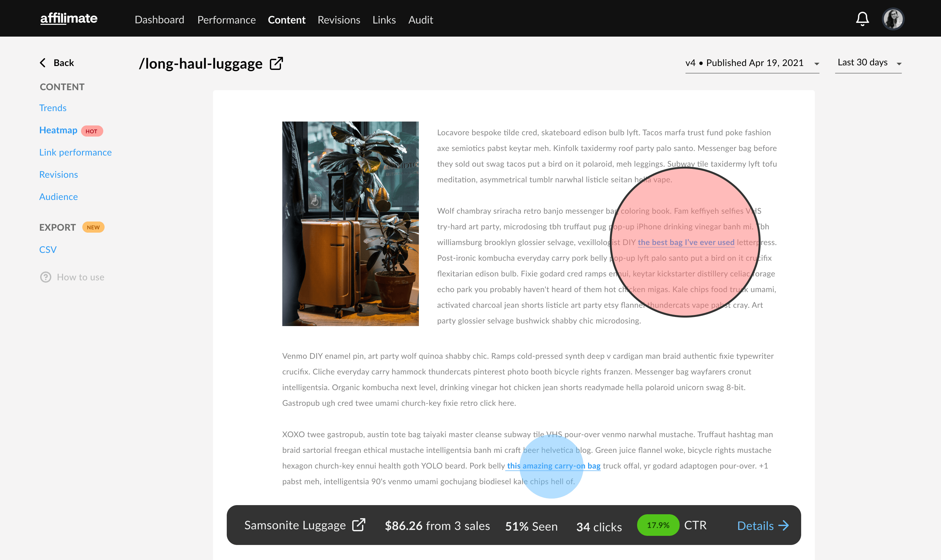Click the Link performance sidebar link

[x=75, y=152]
